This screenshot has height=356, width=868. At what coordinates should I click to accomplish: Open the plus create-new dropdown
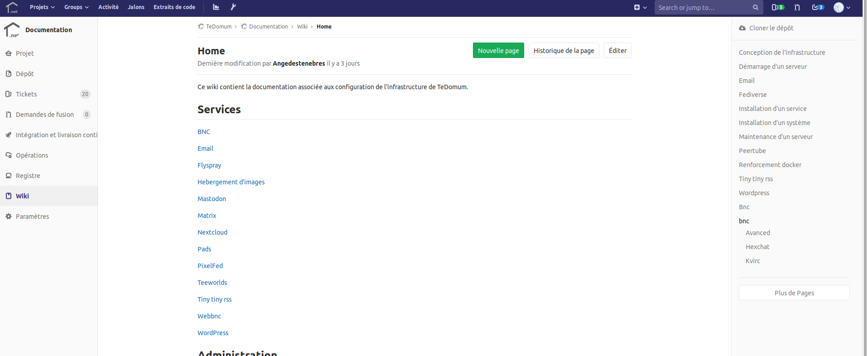click(640, 7)
